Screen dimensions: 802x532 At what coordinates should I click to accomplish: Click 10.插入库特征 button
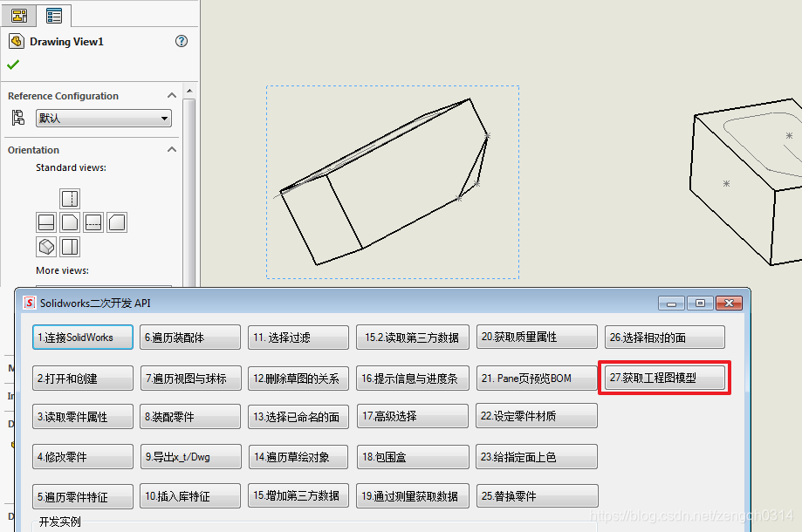coord(190,496)
